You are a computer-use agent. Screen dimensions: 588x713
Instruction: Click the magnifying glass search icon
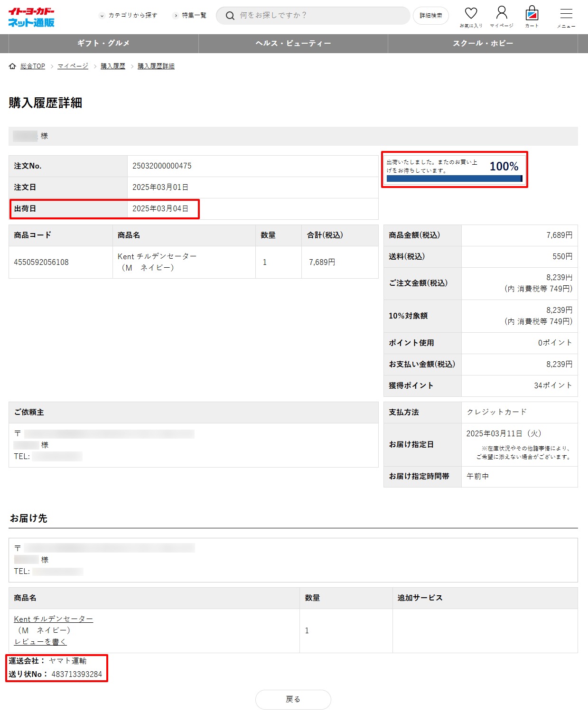230,16
